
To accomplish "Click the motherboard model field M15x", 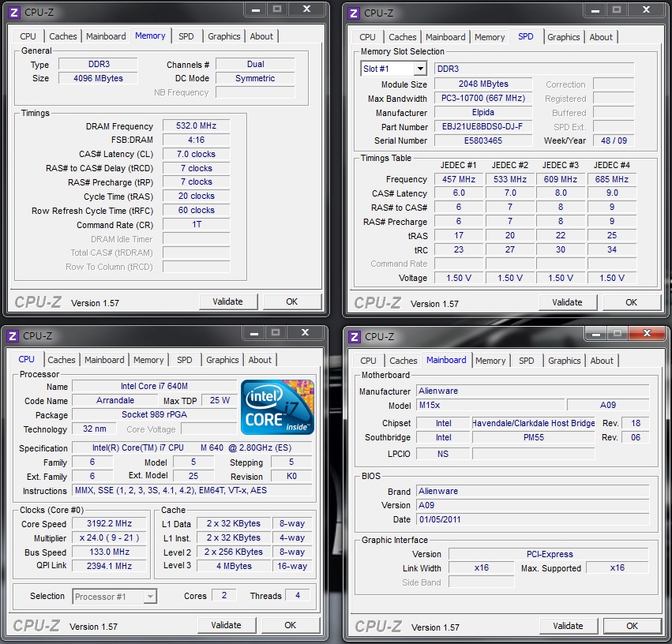I will coord(490,405).
